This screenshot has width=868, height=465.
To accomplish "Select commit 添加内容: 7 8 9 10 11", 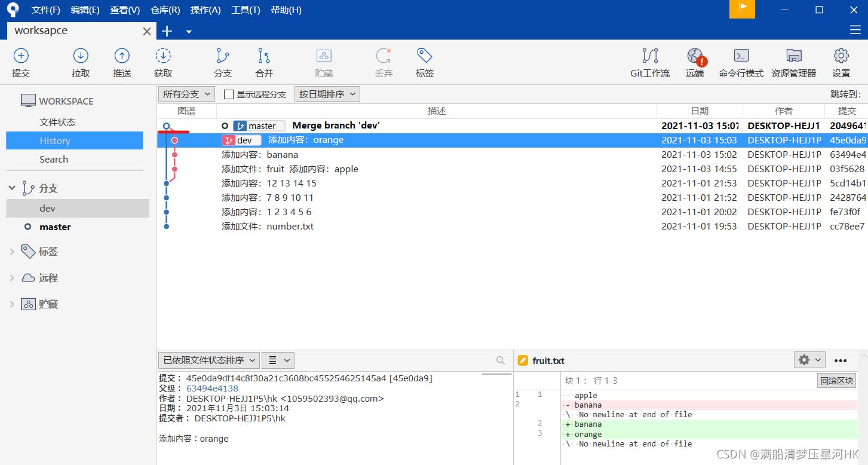I will [x=513, y=197].
